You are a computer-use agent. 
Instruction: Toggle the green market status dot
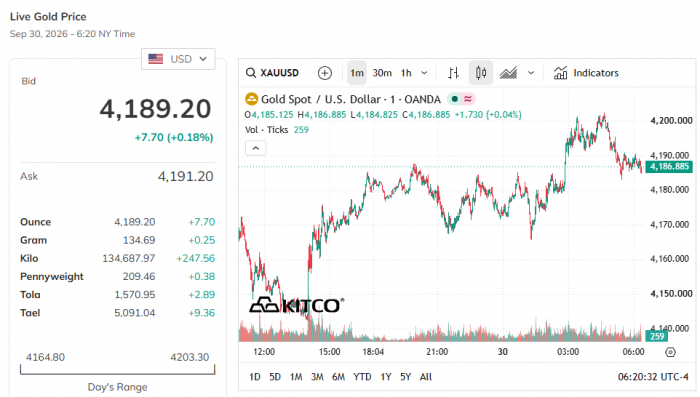point(454,99)
